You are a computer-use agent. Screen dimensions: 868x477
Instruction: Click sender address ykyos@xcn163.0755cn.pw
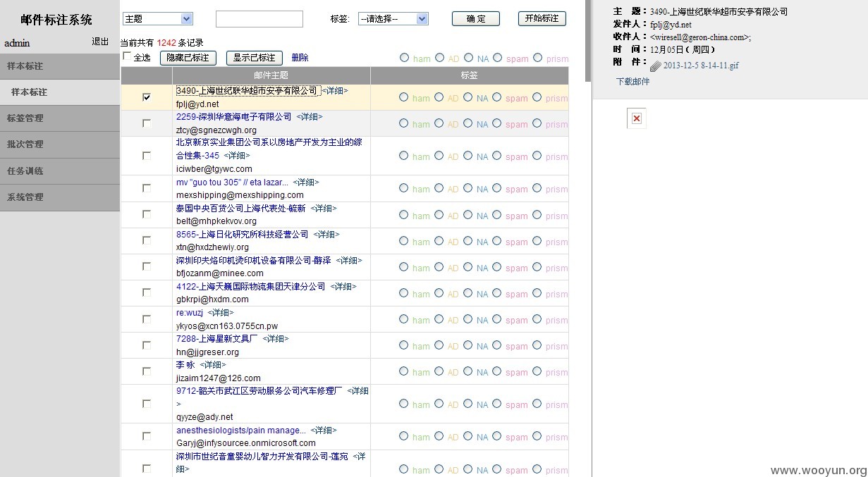[x=227, y=326]
